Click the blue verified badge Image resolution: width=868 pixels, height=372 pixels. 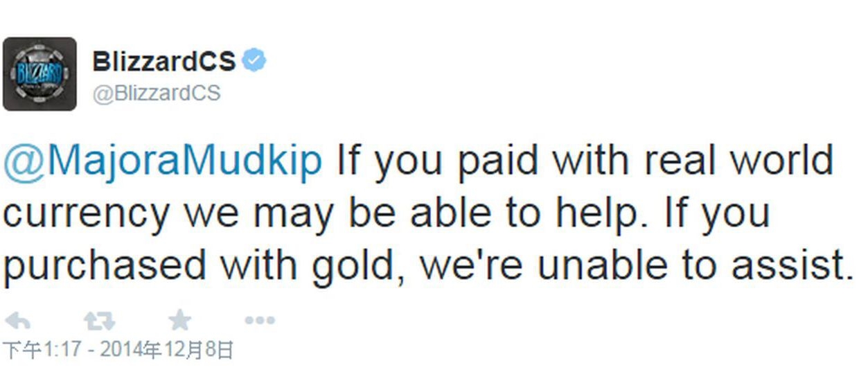(x=256, y=62)
